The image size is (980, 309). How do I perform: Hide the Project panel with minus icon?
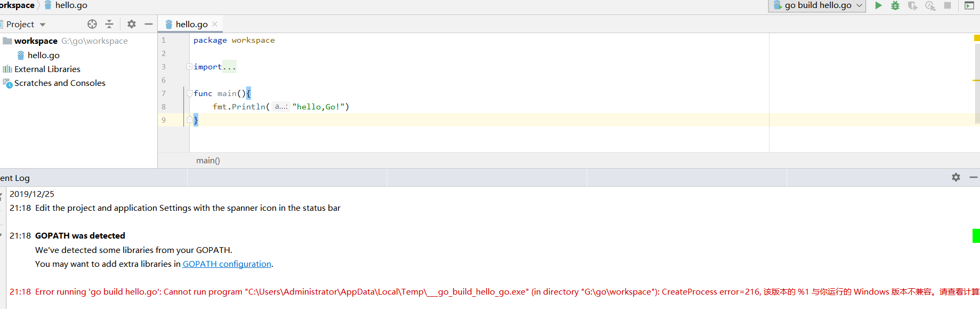click(149, 24)
